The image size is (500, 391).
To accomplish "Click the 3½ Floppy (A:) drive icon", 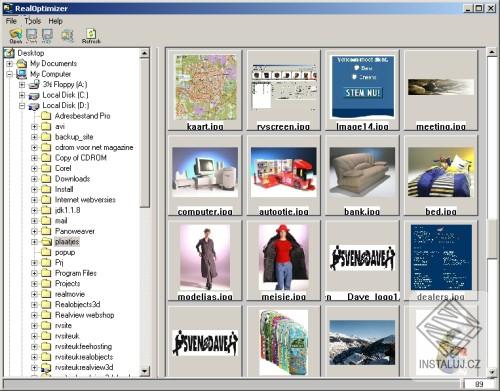I will [34, 85].
